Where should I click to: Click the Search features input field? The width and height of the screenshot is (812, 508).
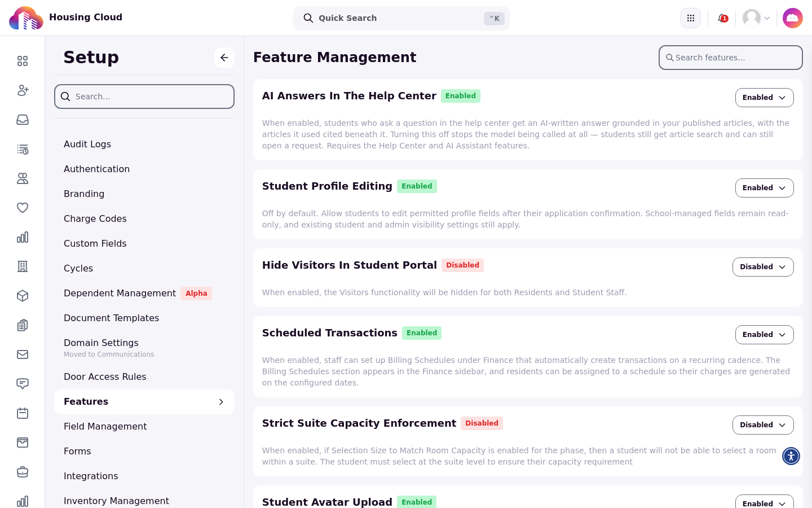[731, 58]
